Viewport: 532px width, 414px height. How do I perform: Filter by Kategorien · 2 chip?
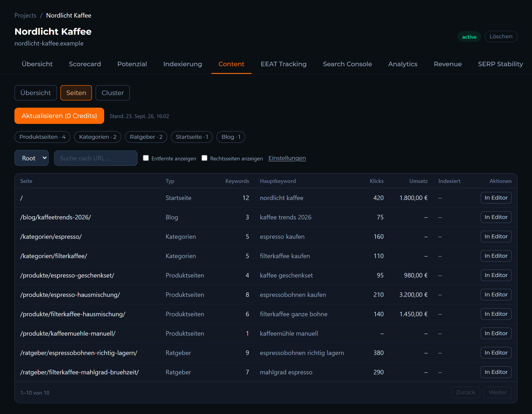pyautogui.click(x=98, y=137)
